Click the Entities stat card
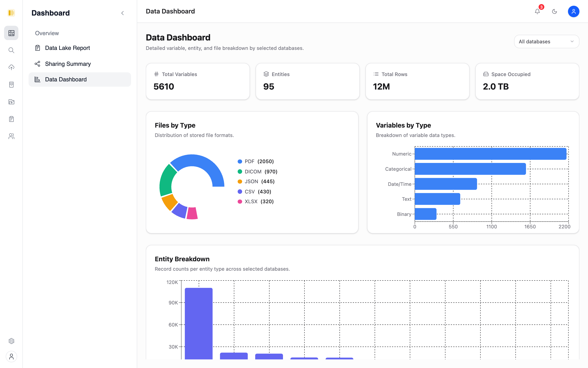 coord(307,81)
